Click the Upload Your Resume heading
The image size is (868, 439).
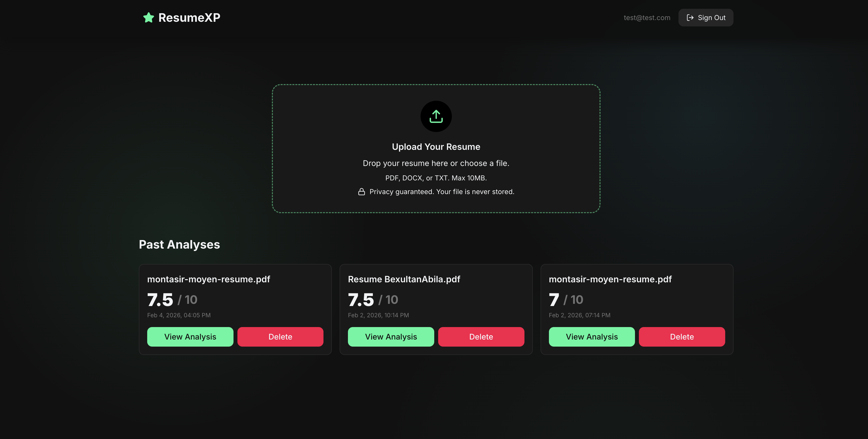coord(436,147)
